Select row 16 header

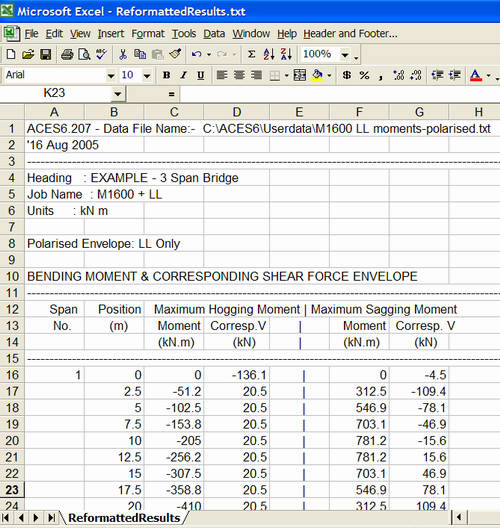coord(12,375)
